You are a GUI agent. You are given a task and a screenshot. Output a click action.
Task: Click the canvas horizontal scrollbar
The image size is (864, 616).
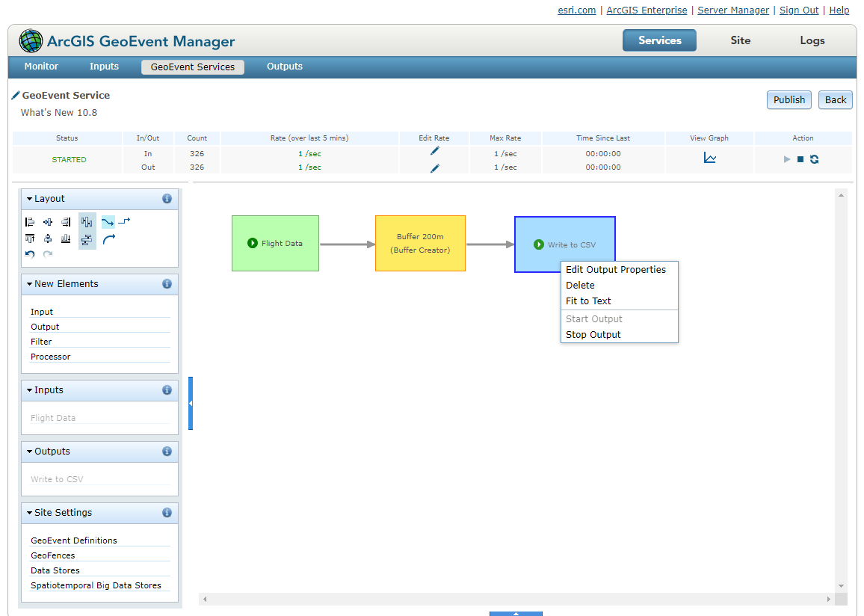click(516, 598)
